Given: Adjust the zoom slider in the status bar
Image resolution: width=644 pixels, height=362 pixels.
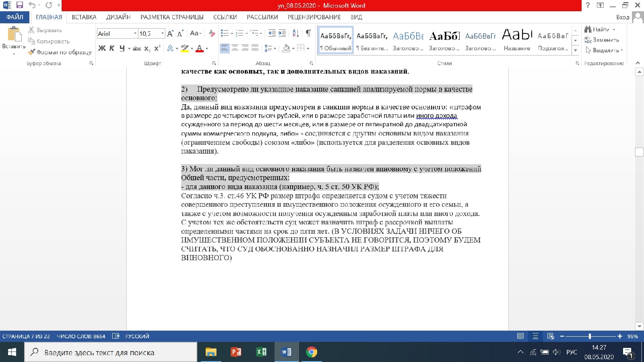Looking at the screenshot, I should [590, 336].
